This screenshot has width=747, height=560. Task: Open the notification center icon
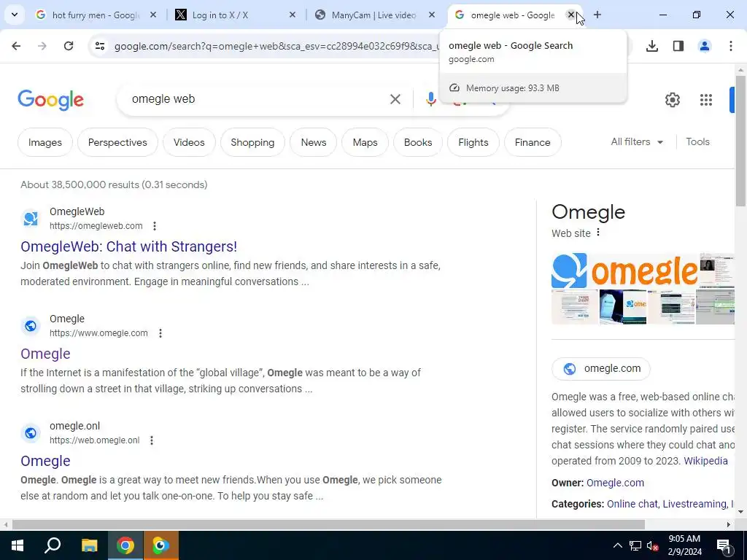pyautogui.click(x=724, y=545)
